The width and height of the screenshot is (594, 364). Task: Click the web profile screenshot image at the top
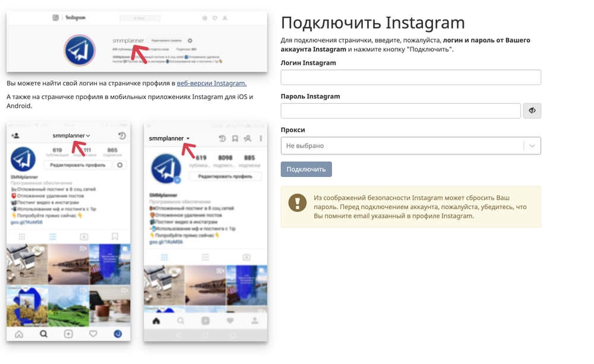click(x=137, y=42)
